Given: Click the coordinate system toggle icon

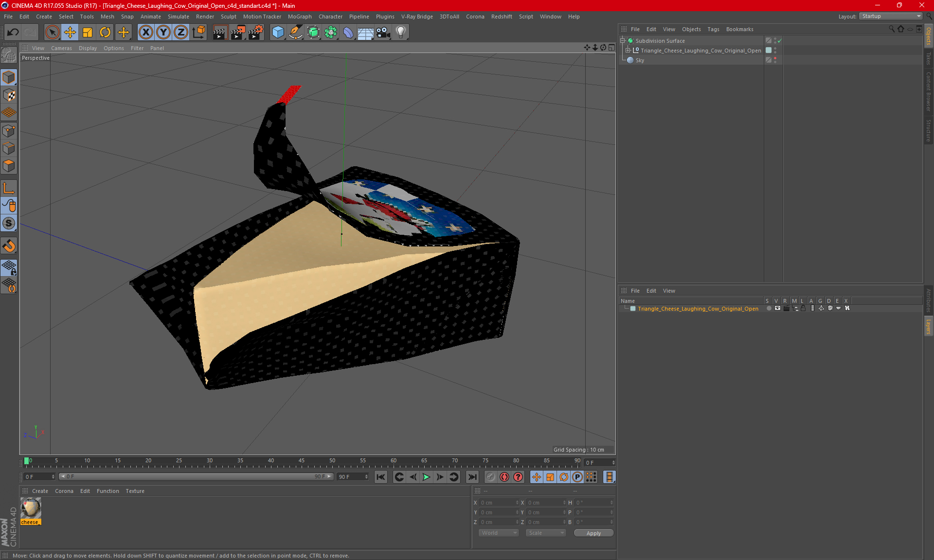Looking at the screenshot, I should (x=198, y=33).
